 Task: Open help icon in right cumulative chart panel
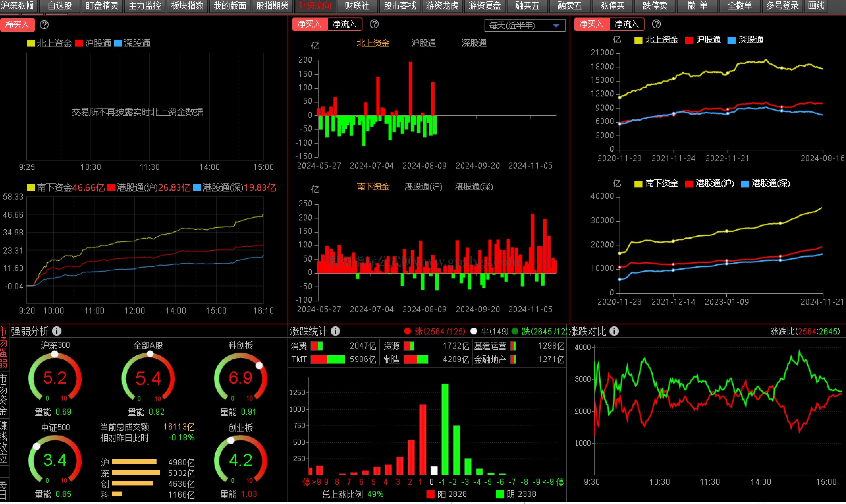coord(656,24)
